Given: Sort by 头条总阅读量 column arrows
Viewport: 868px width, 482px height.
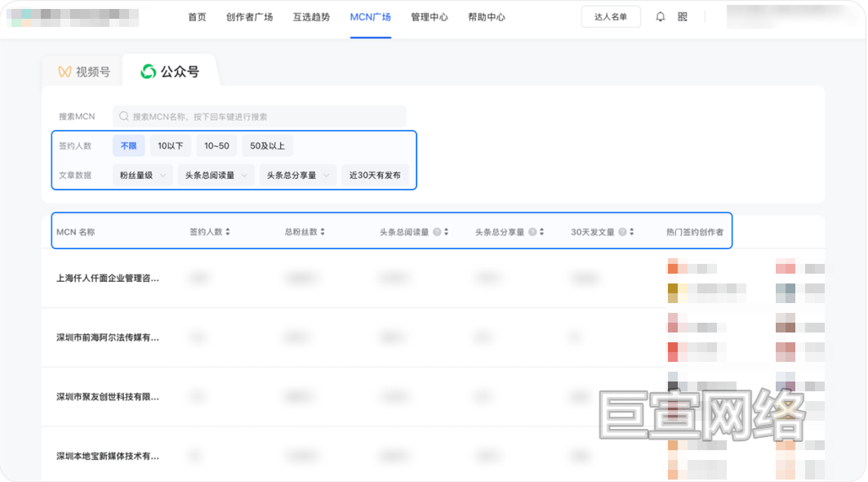Looking at the screenshot, I should coord(446,232).
